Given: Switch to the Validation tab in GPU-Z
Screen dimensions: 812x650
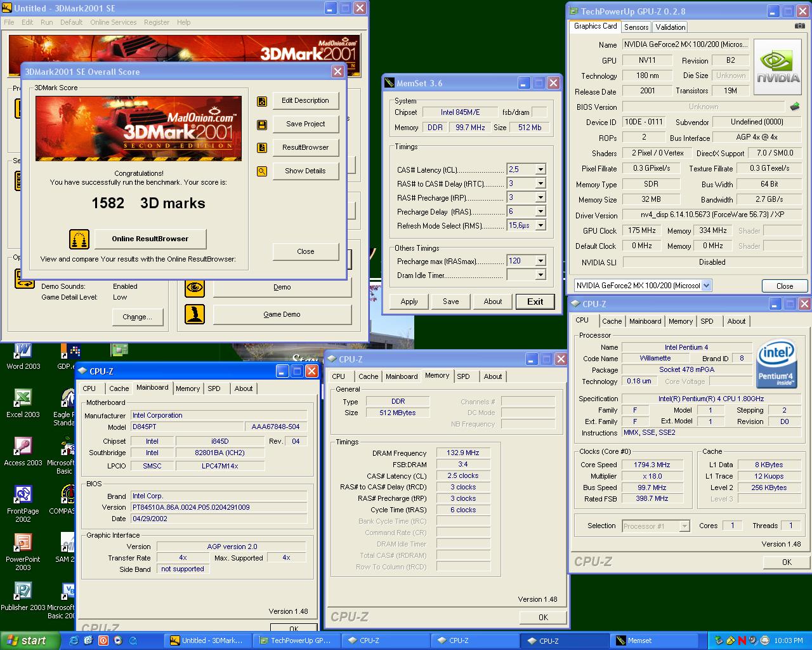Looking at the screenshot, I should 671,27.
